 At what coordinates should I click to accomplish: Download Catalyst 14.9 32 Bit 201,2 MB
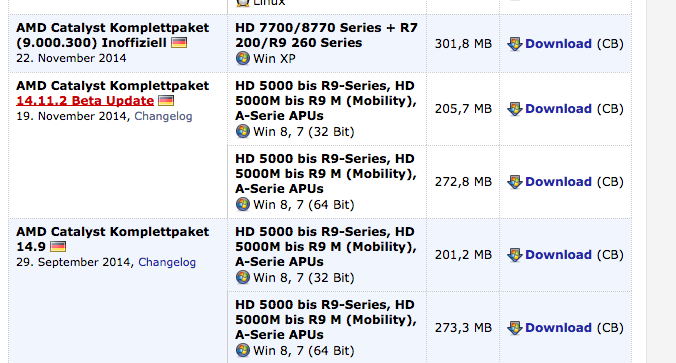point(558,254)
